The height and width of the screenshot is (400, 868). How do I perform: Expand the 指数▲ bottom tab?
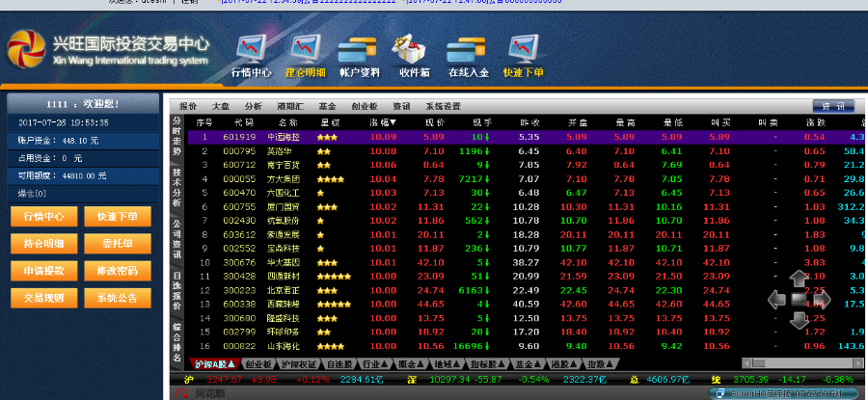pyautogui.click(x=602, y=363)
